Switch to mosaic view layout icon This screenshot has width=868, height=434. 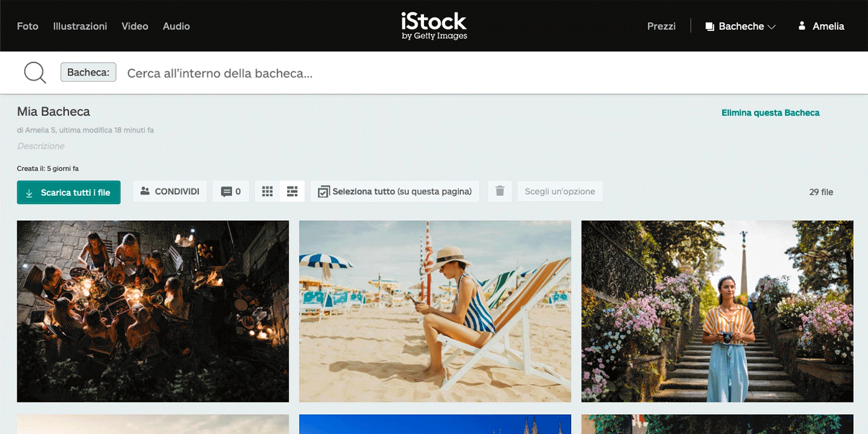pos(292,192)
